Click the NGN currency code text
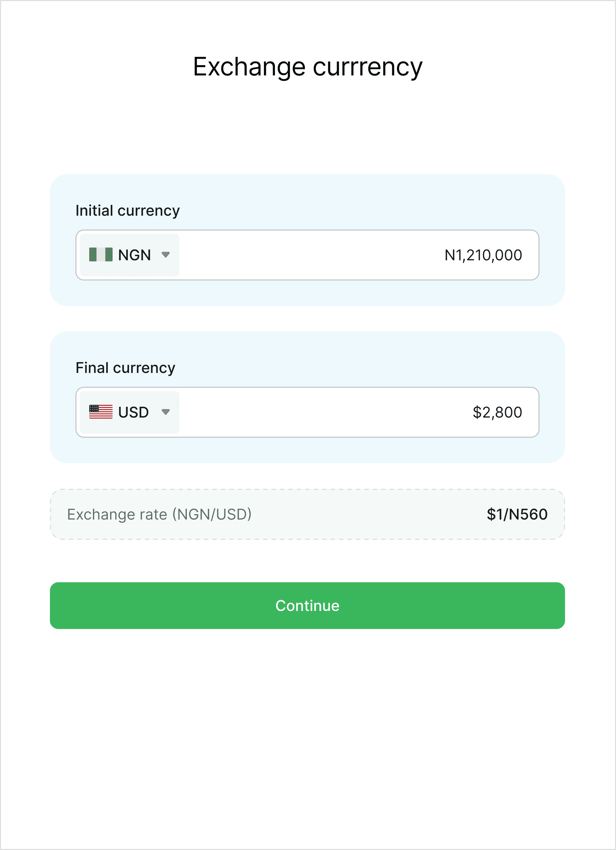 pyautogui.click(x=134, y=255)
